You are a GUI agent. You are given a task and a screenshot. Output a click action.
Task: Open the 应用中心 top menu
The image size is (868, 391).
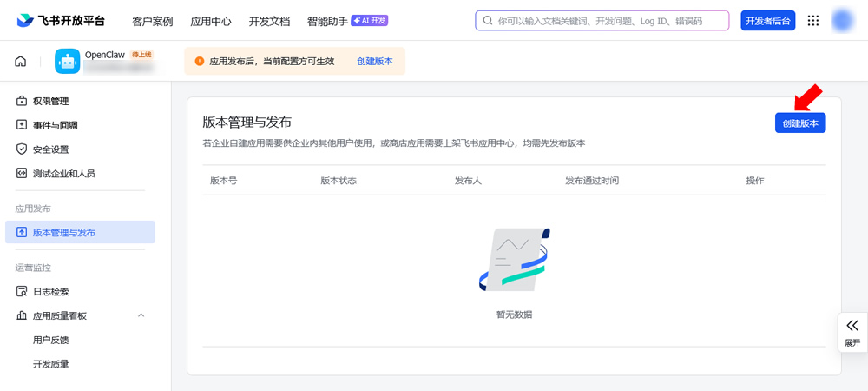tap(211, 21)
